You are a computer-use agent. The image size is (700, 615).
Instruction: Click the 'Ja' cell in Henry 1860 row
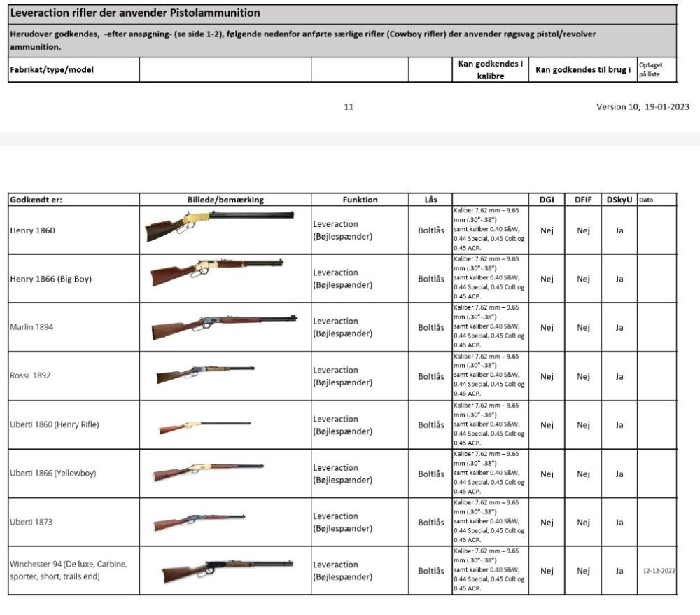pyautogui.click(x=619, y=230)
